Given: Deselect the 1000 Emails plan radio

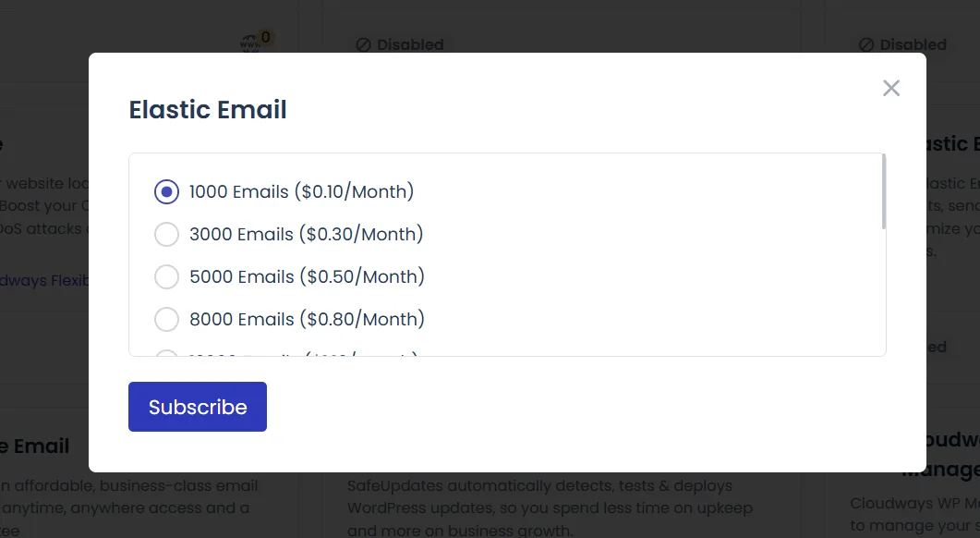Looking at the screenshot, I should 167,191.
